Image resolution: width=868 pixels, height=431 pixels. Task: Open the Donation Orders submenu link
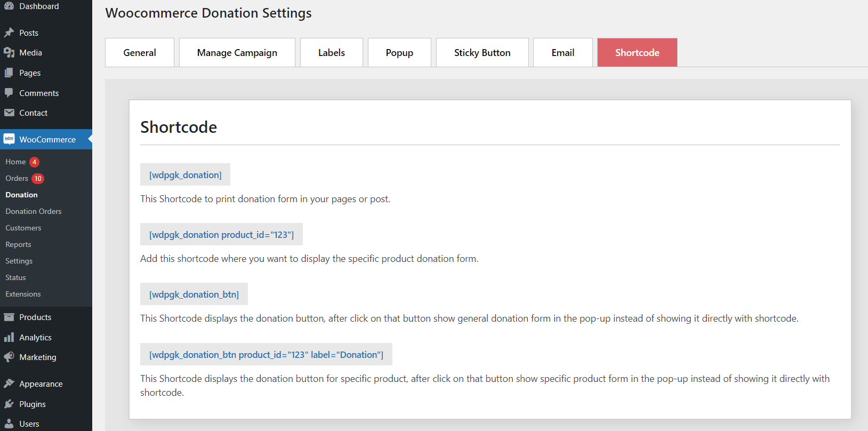(34, 211)
